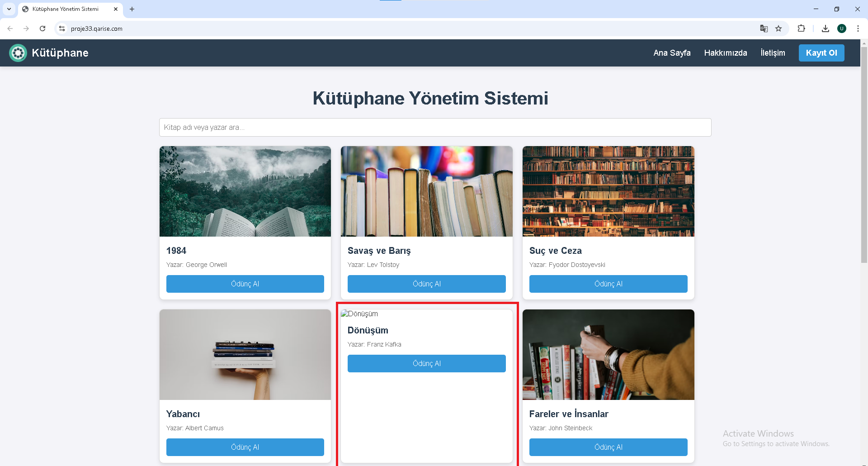Reload the page
The height and width of the screenshot is (466, 868).
click(42, 29)
